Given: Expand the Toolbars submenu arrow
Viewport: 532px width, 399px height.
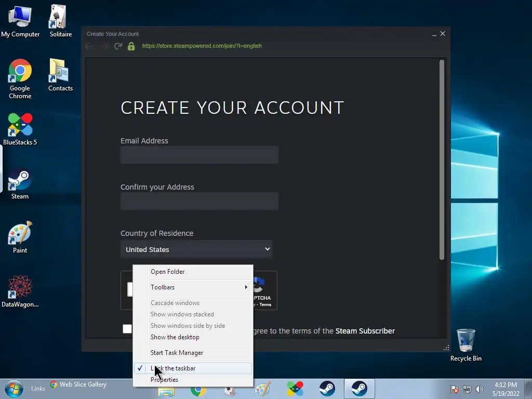Looking at the screenshot, I should point(246,287).
